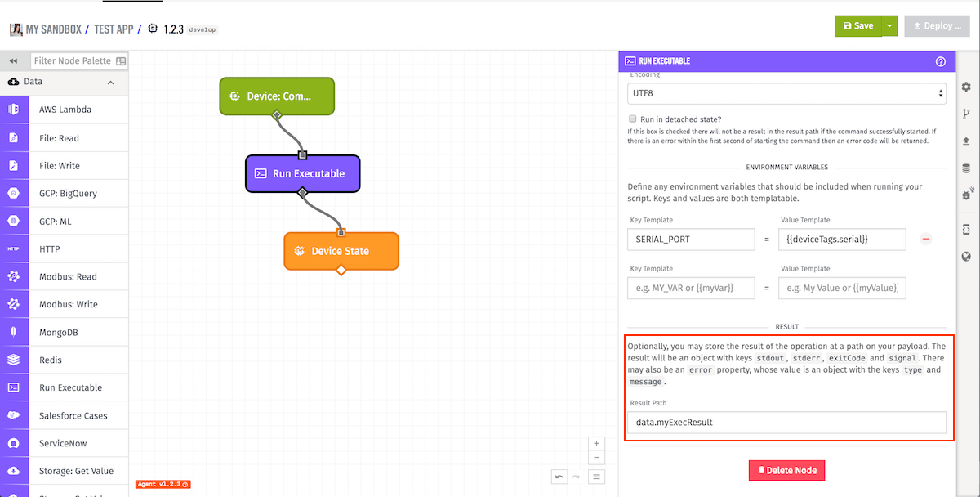Open the import/export upload icon
This screenshot has height=497, width=980.
[966, 141]
